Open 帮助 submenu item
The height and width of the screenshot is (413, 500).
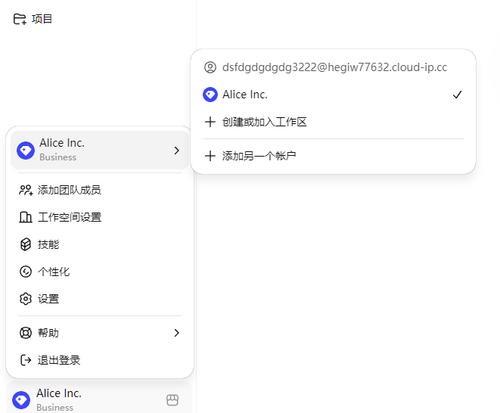[100, 333]
